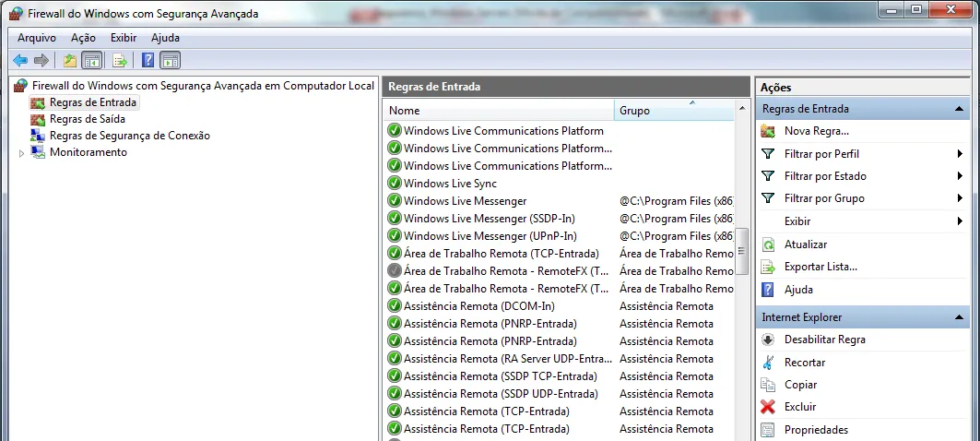This screenshot has width=980, height=441.
Task: Click the Export List toolbar icon
Action: click(x=119, y=60)
